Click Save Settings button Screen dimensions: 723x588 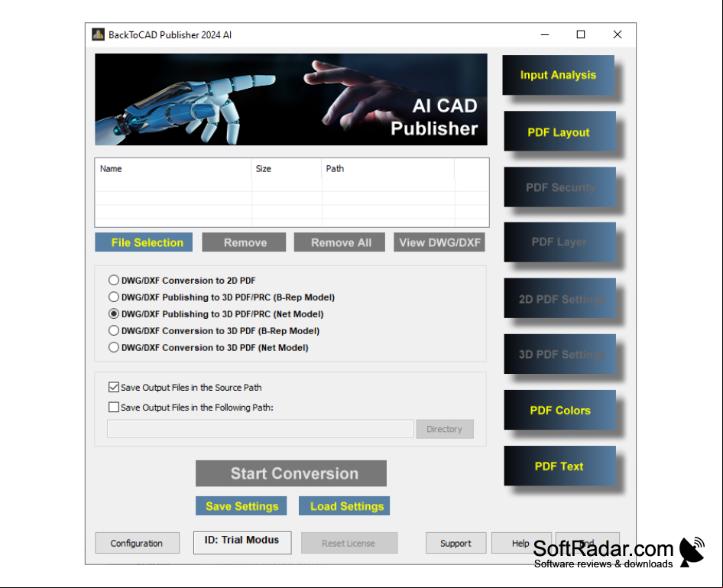pos(242,506)
